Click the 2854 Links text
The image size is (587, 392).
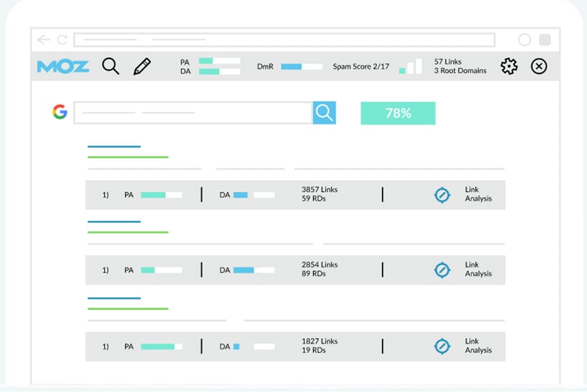pos(320,265)
